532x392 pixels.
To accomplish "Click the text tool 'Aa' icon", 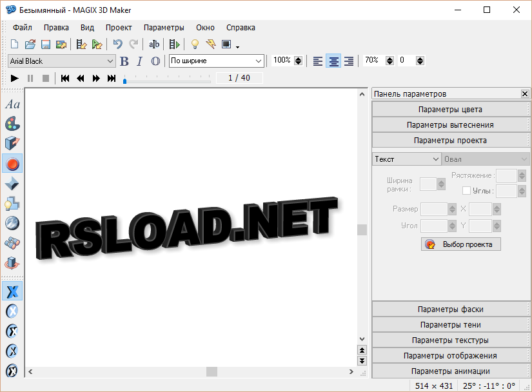I will [12, 104].
